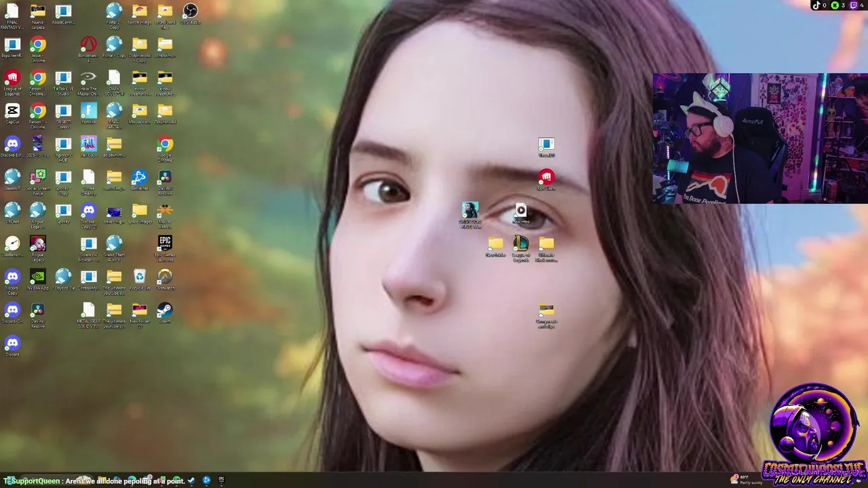Open the Mouse without Borders shortcut
The height and width of the screenshot is (488, 868).
pos(165,210)
